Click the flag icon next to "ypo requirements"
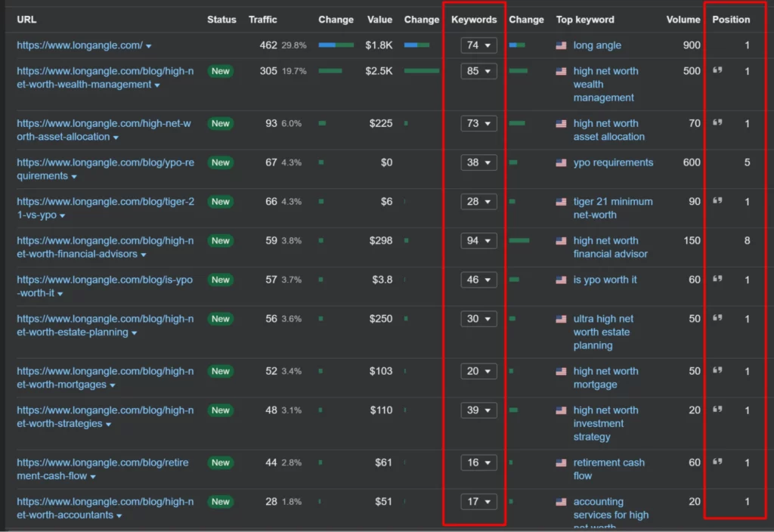The image size is (774, 532). click(x=560, y=162)
